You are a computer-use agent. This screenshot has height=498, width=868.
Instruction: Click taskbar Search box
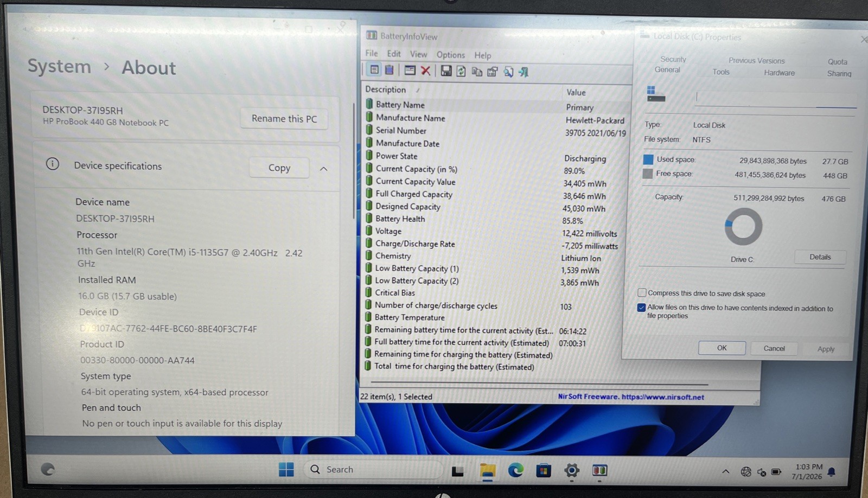(x=373, y=469)
